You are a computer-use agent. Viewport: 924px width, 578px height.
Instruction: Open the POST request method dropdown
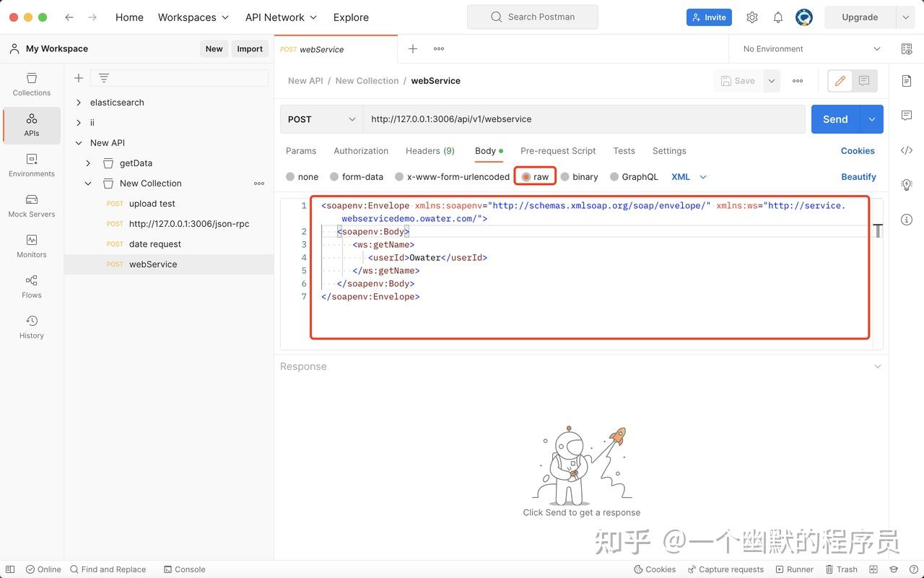(321, 118)
